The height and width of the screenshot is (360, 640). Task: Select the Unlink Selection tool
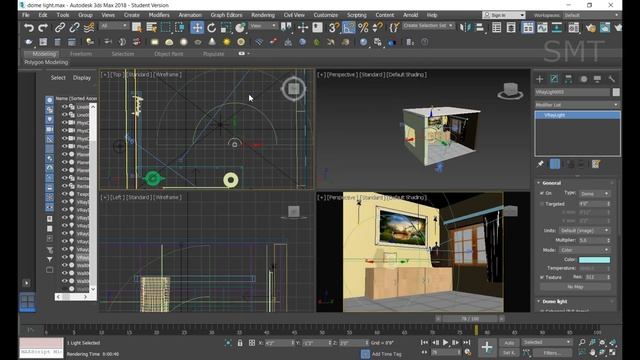[74, 27]
